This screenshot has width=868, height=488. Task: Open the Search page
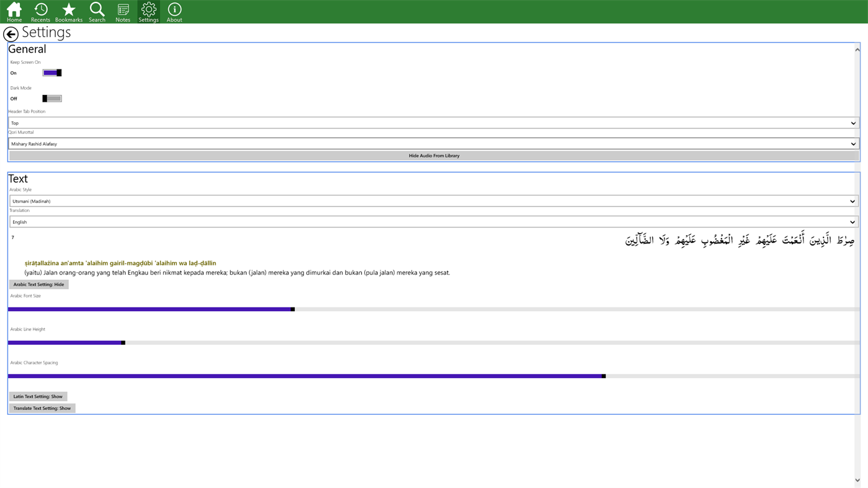coord(97,11)
